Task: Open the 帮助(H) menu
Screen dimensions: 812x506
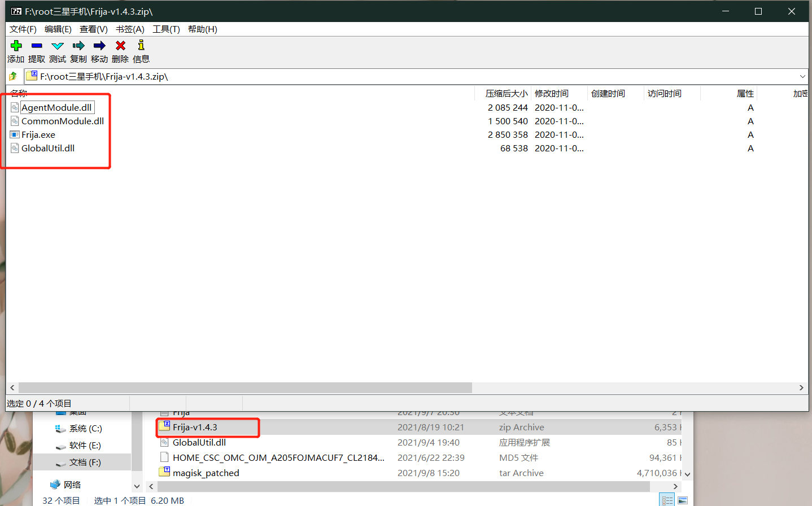Action: pyautogui.click(x=203, y=29)
